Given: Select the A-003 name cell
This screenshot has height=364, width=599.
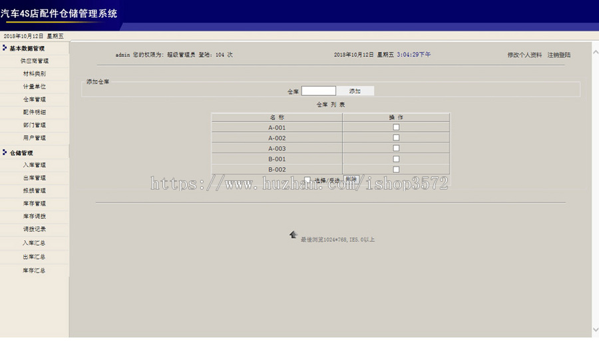Looking at the screenshot, I should coord(277,148).
